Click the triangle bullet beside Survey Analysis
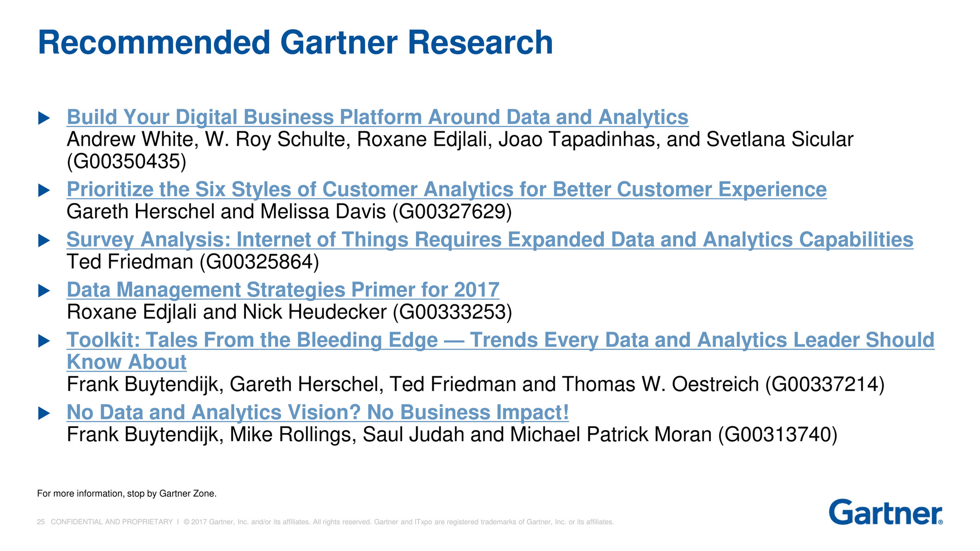This screenshot has width=980, height=551. tap(44, 240)
